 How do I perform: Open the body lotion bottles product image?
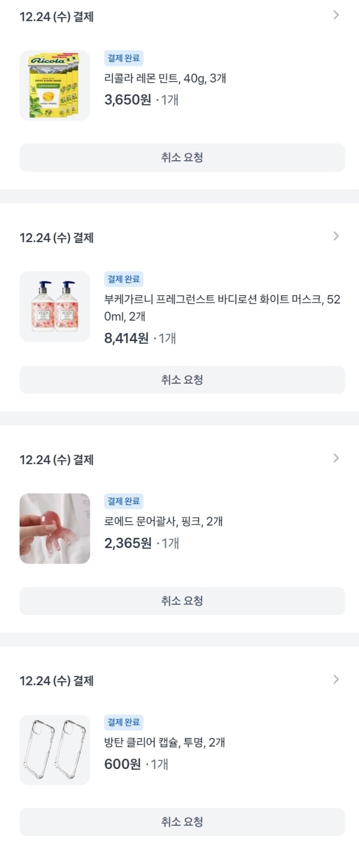[55, 306]
